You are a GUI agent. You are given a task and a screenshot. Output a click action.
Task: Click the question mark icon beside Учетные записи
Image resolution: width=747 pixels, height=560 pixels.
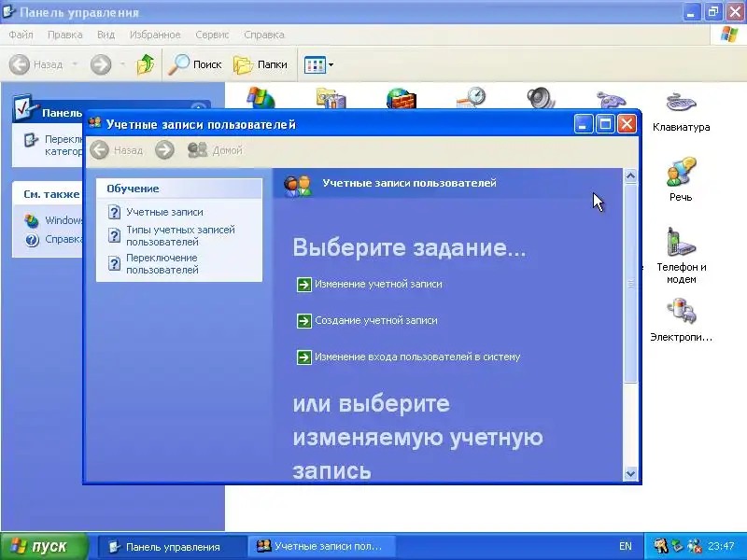tap(114, 212)
